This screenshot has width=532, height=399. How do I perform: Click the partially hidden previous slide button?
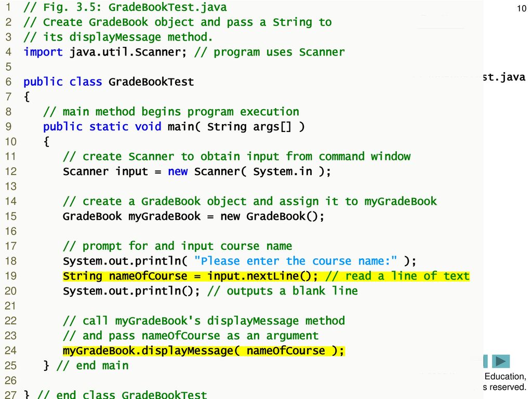coord(485,361)
